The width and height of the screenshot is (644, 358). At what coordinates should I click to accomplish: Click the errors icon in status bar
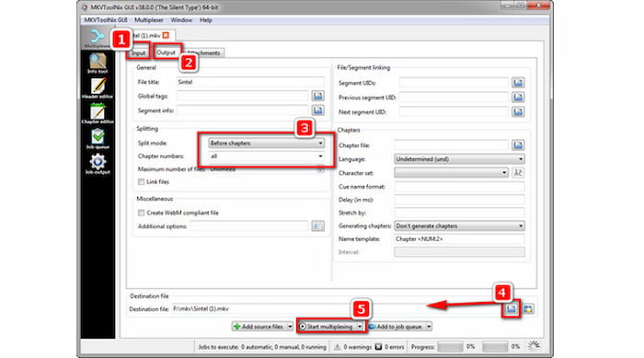click(378, 347)
